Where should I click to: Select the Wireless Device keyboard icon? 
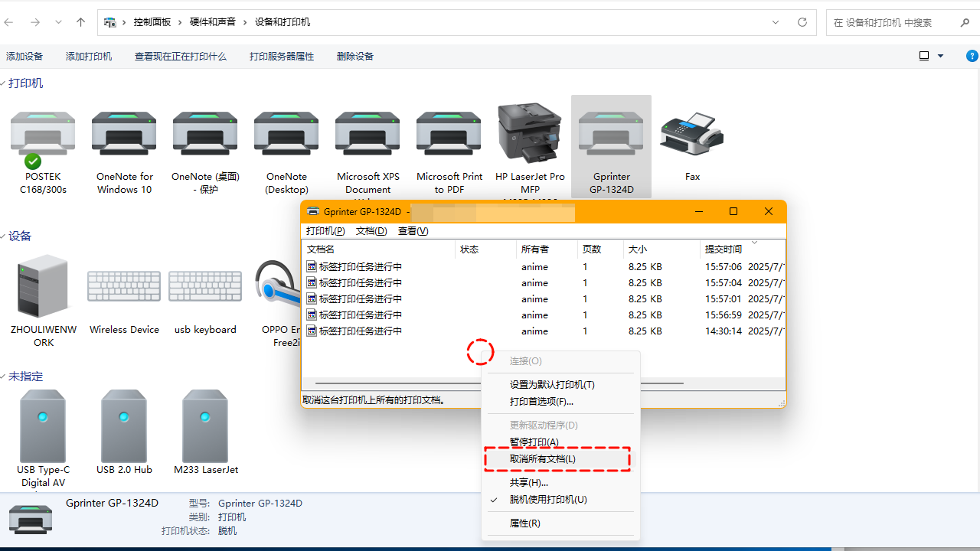pyautogui.click(x=124, y=286)
